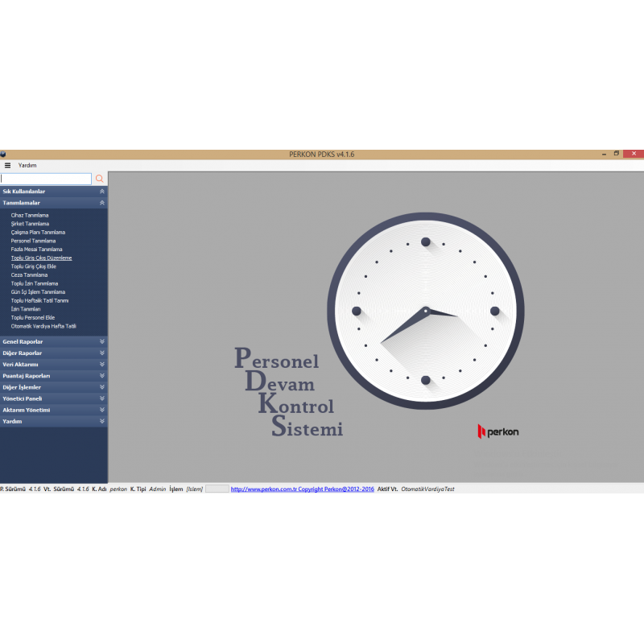
Task: Select Toplu Giriş Çıkış Ekle
Action: (x=33, y=266)
